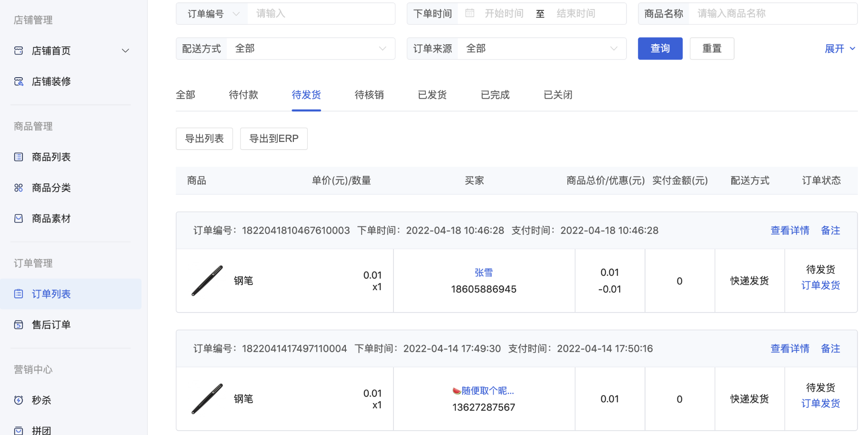Click pen thumbnail in 张雪's order
The height and width of the screenshot is (435, 868).
point(207,281)
